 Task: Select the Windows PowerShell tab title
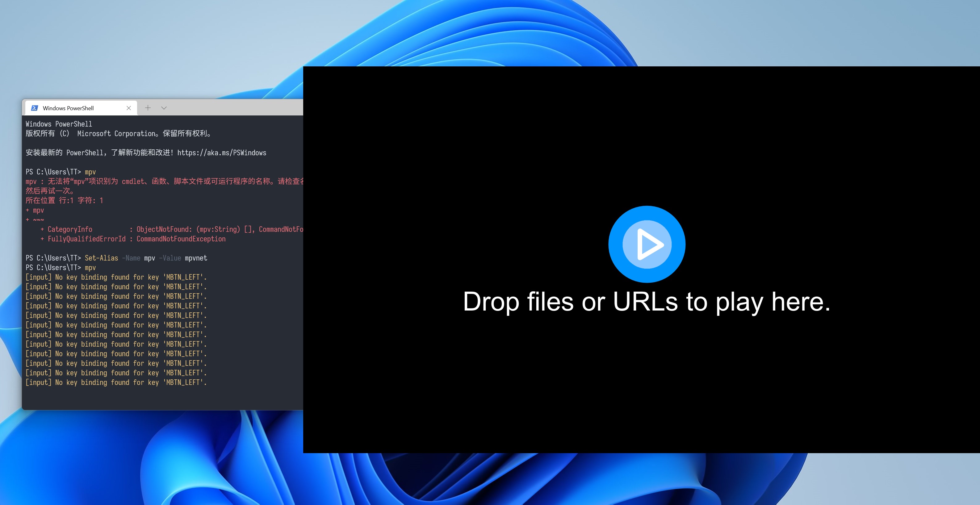point(69,108)
